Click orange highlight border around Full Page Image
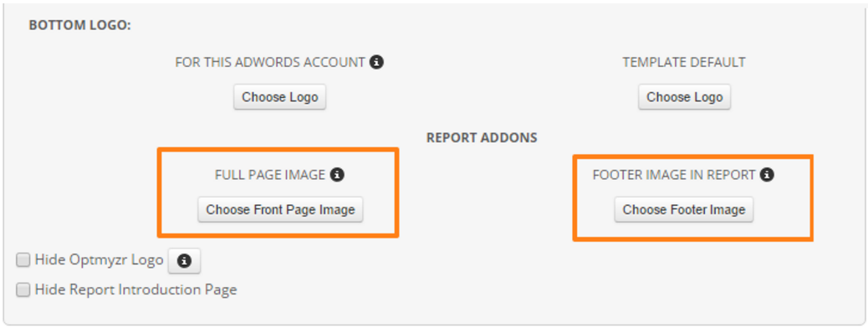 point(278,149)
